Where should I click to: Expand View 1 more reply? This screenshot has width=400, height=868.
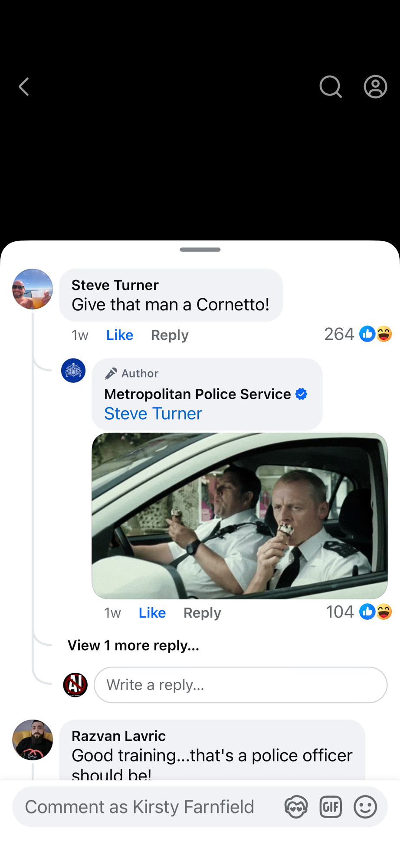click(x=133, y=645)
